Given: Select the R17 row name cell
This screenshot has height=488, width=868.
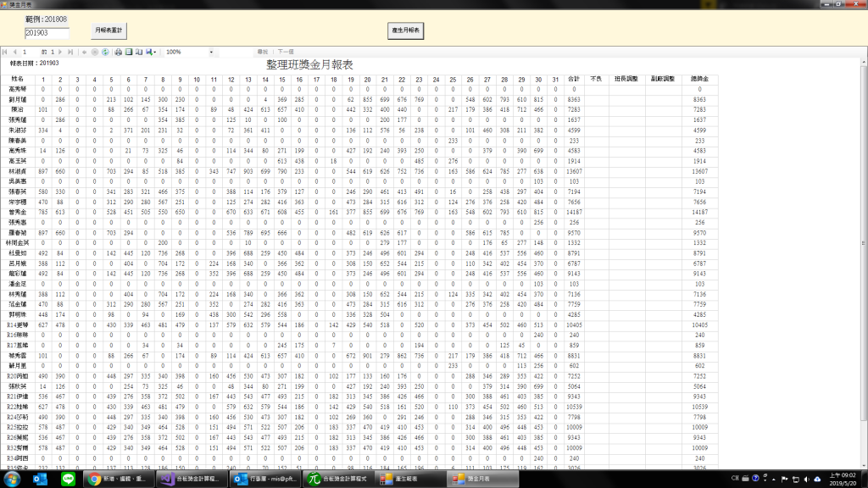Looking at the screenshot, I should click(18, 346).
